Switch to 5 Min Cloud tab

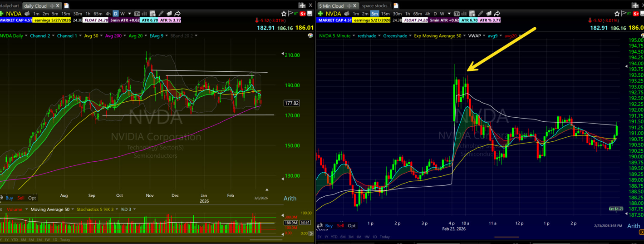pyautogui.click(x=331, y=6)
